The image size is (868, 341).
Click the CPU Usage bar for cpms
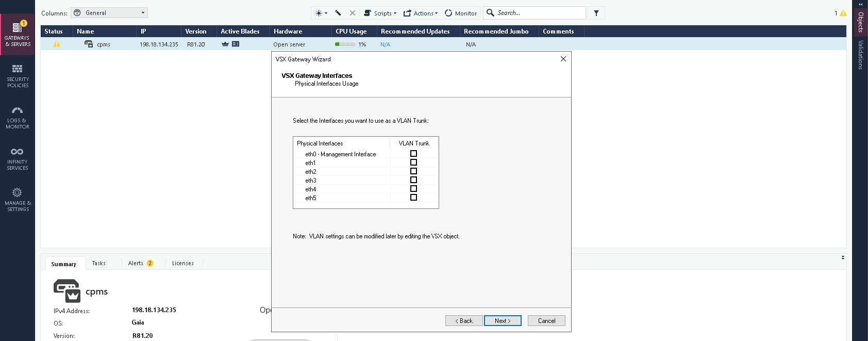345,44
